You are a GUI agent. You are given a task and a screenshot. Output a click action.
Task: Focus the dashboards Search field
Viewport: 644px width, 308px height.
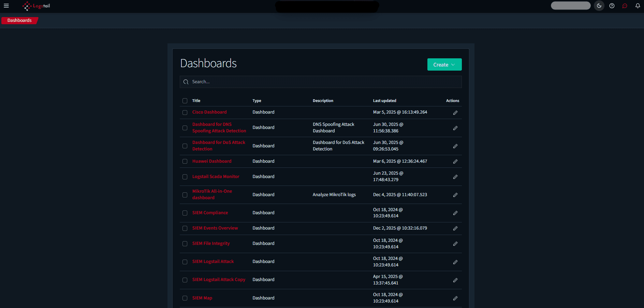(321, 82)
